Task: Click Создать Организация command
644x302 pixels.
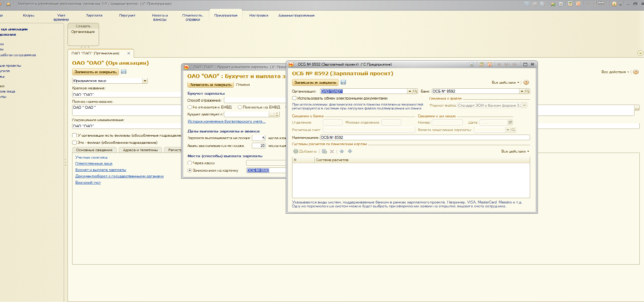Action: click(x=83, y=32)
